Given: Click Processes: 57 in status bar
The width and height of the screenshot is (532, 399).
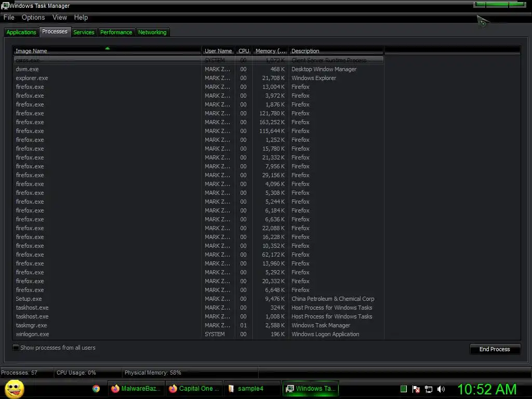Looking at the screenshot, I should tap(19, 373).
